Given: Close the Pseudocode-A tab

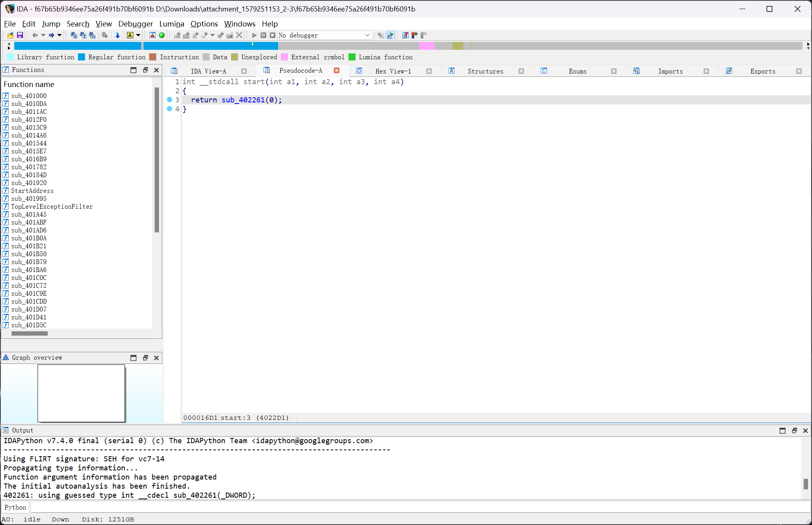Looking at the screenshot, I should [337, 70].
